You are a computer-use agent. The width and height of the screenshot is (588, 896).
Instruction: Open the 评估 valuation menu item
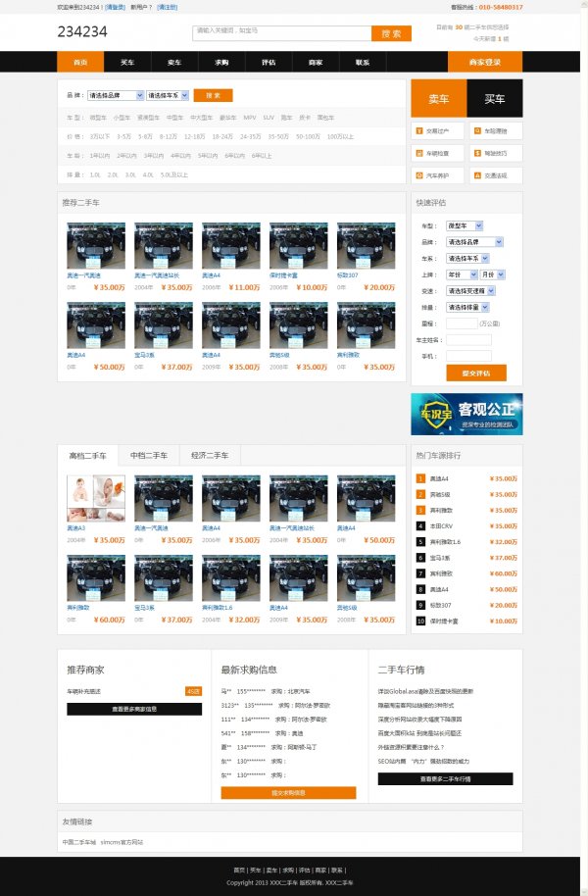tap(269, 62)
